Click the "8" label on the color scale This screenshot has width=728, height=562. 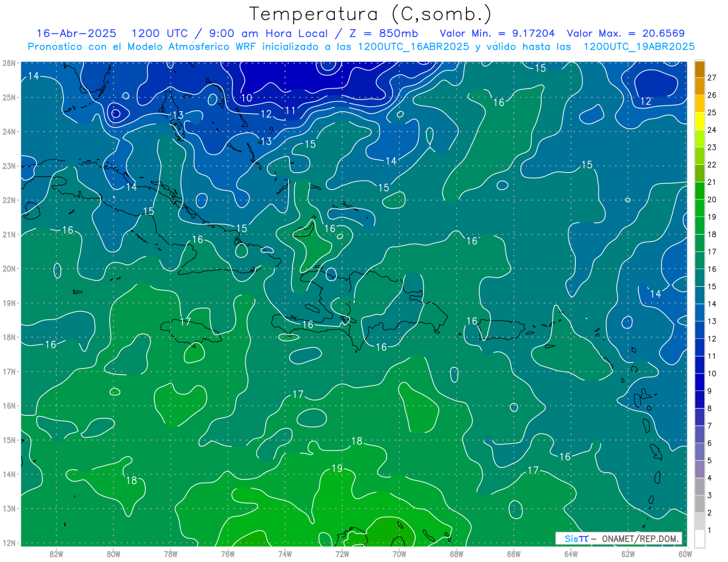tap(709, 408)
